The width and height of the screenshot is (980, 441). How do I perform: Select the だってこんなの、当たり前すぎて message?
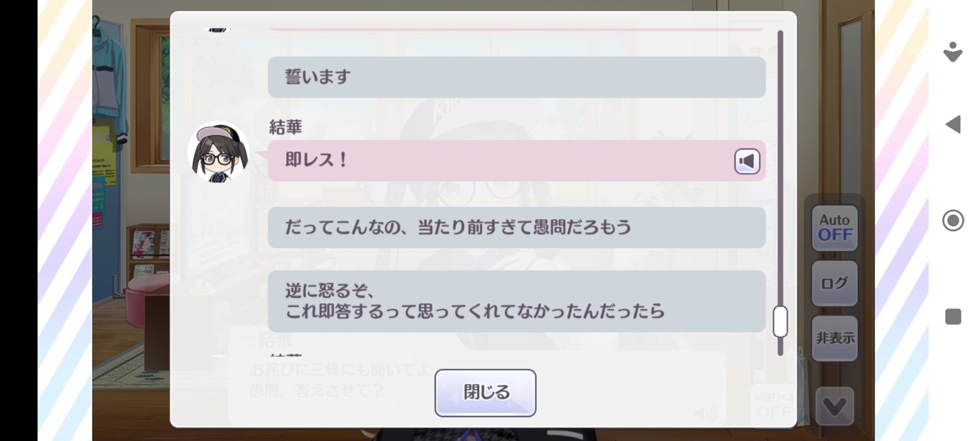(516, 227)
